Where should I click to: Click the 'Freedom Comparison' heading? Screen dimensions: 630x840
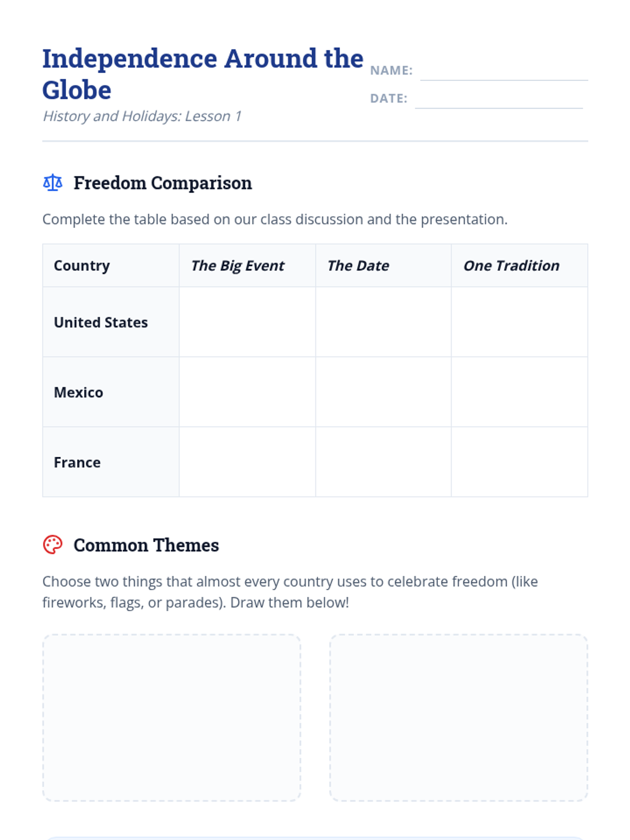point(163,183)
